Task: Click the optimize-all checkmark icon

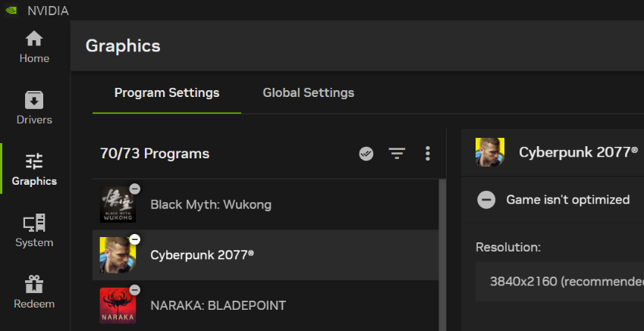Action: pos(366,154)
